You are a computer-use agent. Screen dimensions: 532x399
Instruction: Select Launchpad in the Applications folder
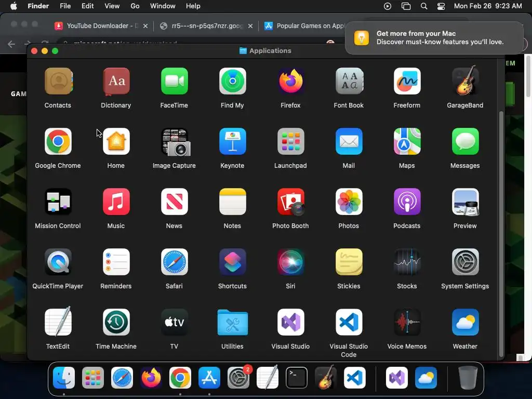tap(290, 141)
